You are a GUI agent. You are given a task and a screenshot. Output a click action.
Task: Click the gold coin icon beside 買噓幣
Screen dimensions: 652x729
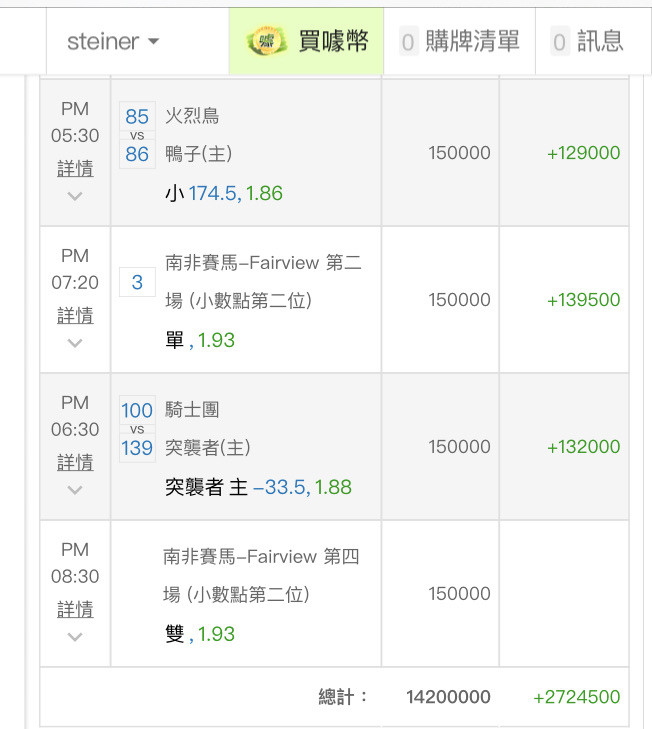pyautogui.click(x=266, y=41)
